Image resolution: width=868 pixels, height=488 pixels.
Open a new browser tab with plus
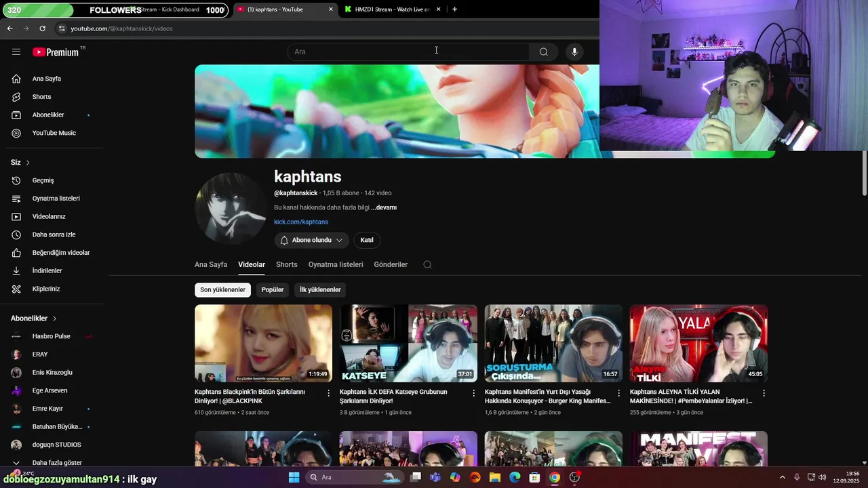[454, 9]
